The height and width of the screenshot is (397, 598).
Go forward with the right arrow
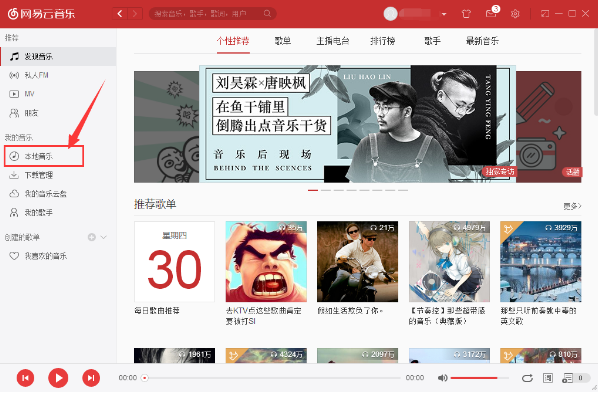[135, 14]
